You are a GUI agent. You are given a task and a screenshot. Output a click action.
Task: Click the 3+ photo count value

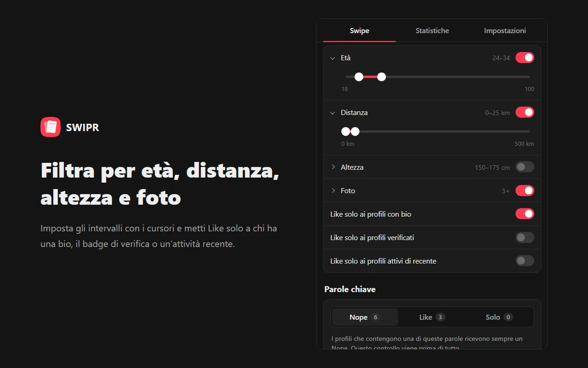pyautogui.click(x=506, y=191)
